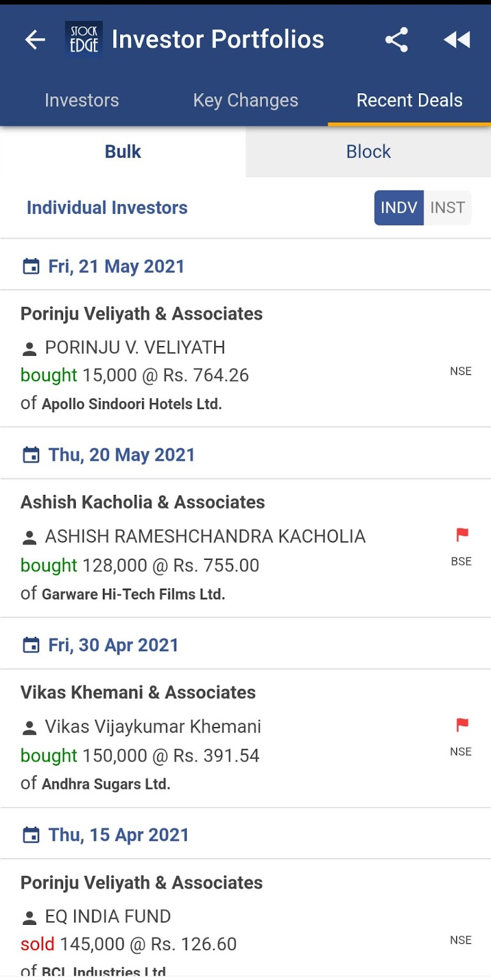The height and width of the screenshot is (980, 491).
Task: Click calendar icon beside Thu, 20 May 2021
Action: click(x=31, y=455)
